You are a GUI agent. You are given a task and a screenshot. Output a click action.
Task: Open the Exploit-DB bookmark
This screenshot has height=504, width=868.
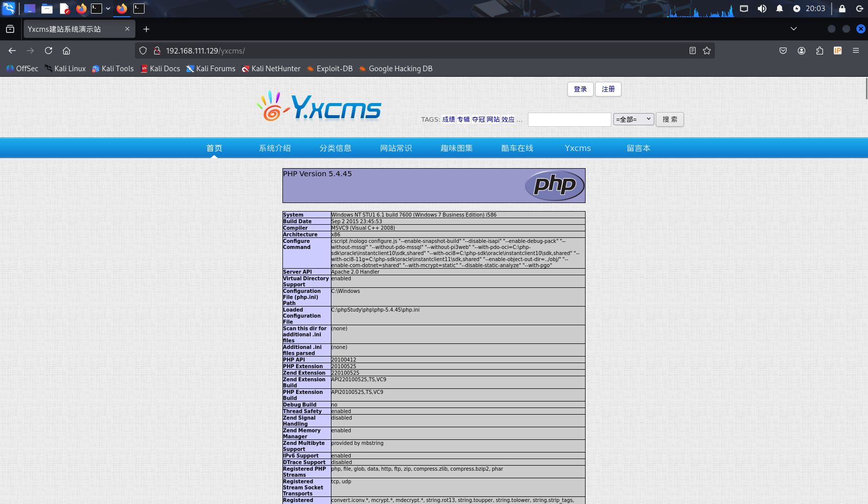(x=330, y=69)
